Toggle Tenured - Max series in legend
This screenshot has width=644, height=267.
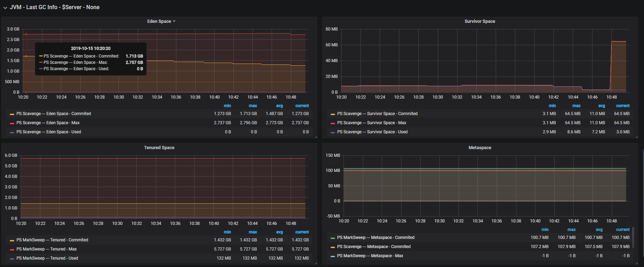pos(47,249)
